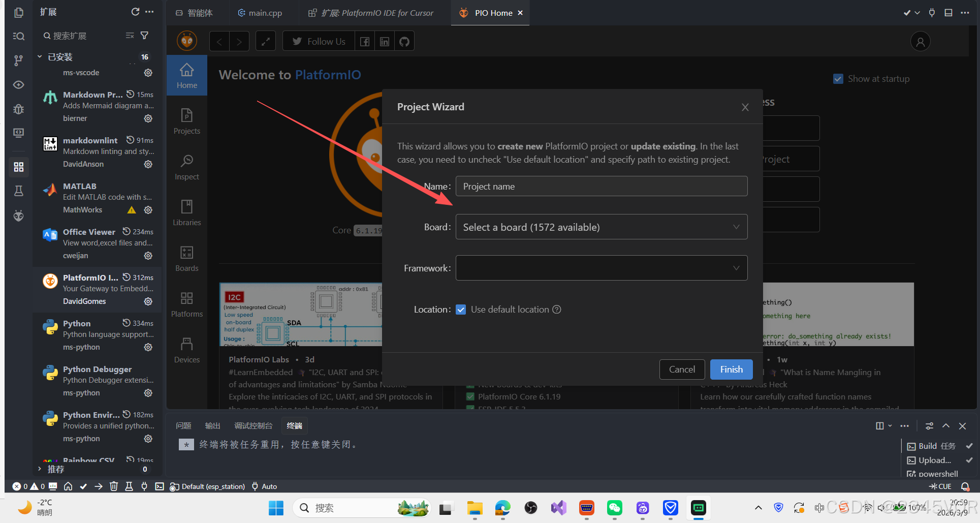Open the Devices panel icon

coord(186,350)
